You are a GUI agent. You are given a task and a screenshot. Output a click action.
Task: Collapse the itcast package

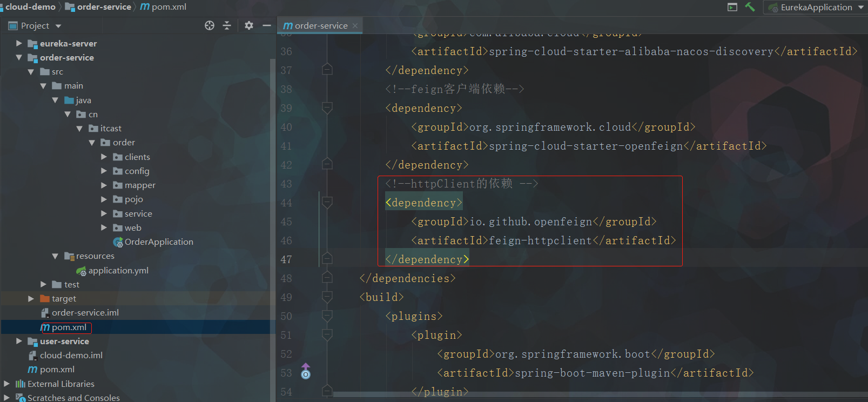tap(79, 128)
